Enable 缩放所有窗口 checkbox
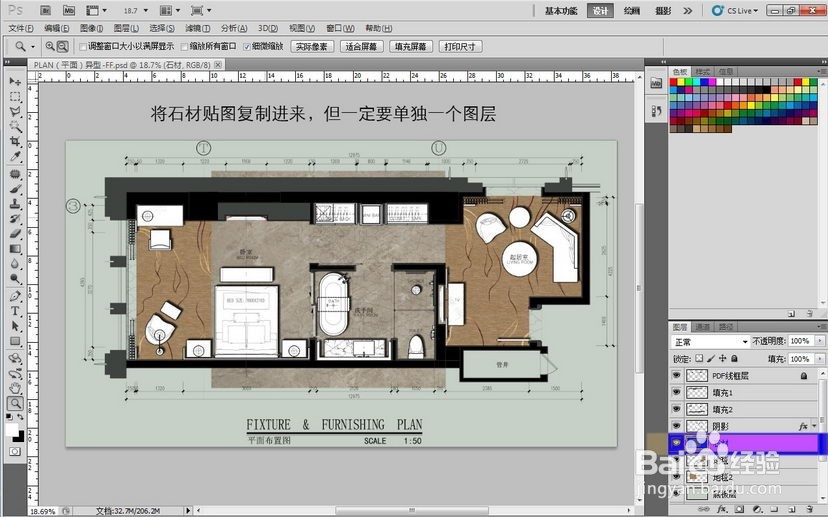The width and height of the screenshot is (828, 517). point(184,47)
